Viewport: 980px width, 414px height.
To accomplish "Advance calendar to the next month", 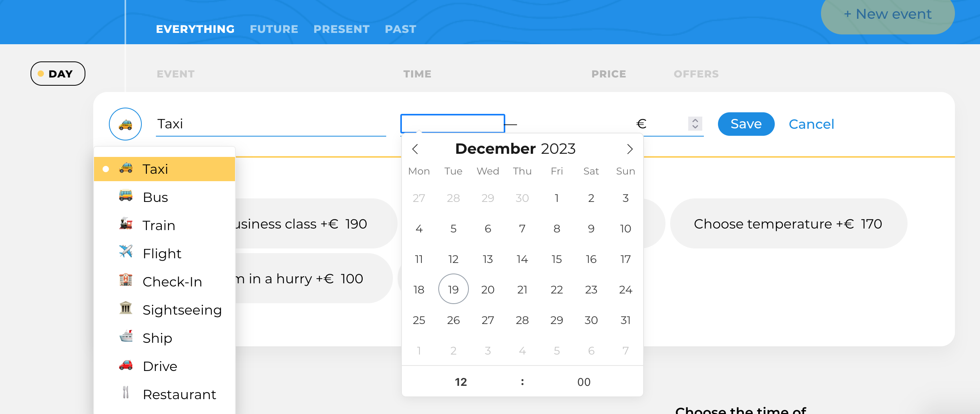I will (629, 149).
